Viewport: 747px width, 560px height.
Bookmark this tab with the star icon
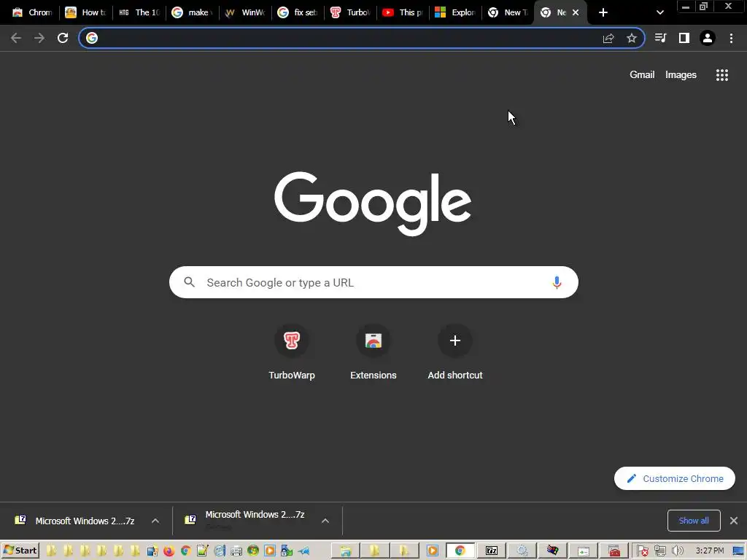coord(632,38)
